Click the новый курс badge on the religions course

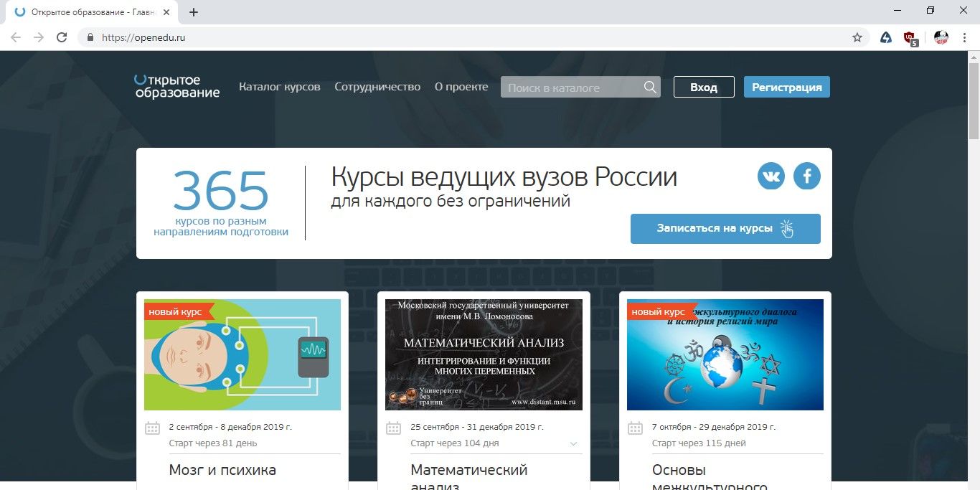(660, 311)
